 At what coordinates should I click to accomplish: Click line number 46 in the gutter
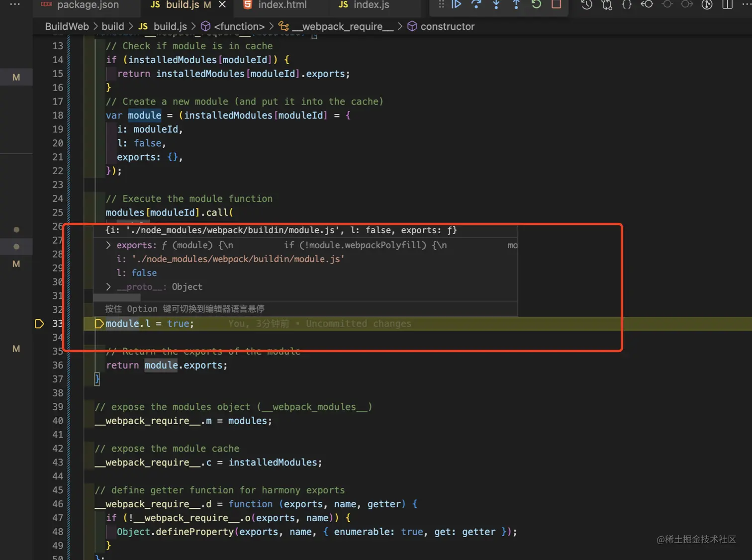point(58,504)
